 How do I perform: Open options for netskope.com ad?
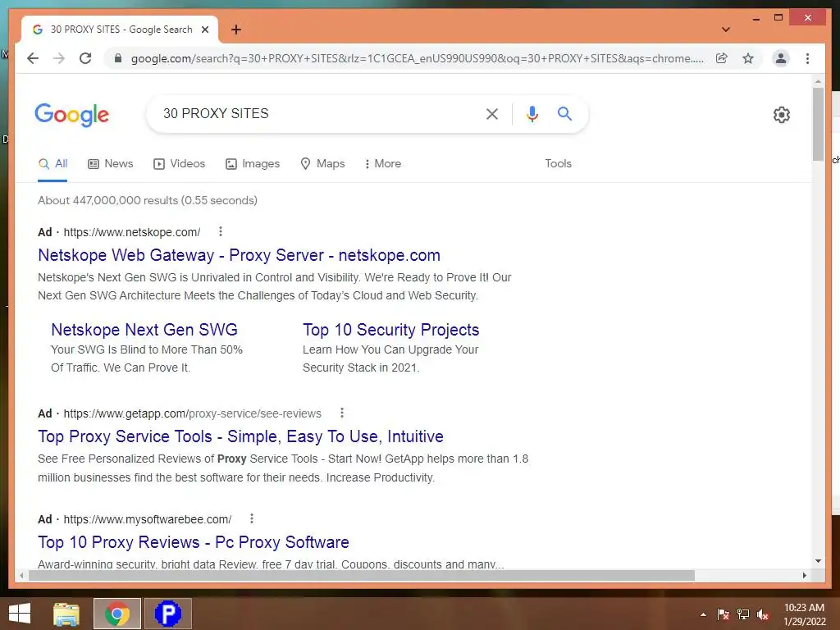click(220, 231)
